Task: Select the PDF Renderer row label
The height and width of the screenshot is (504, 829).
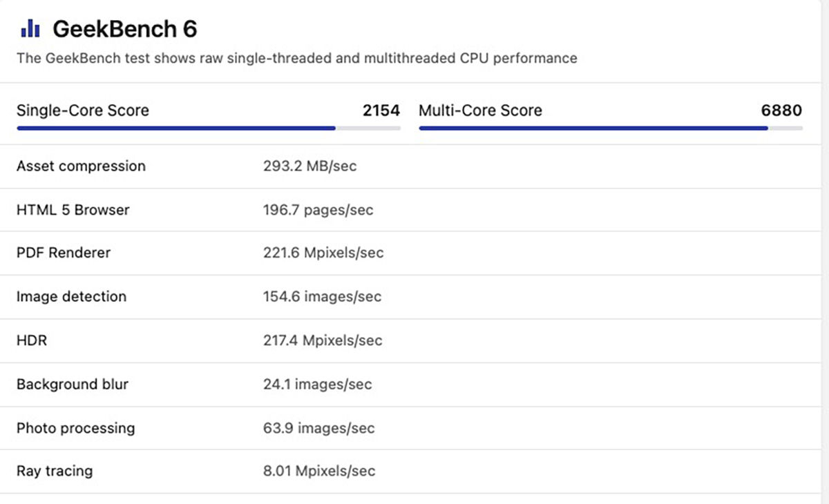Action: tap(64, 253)
